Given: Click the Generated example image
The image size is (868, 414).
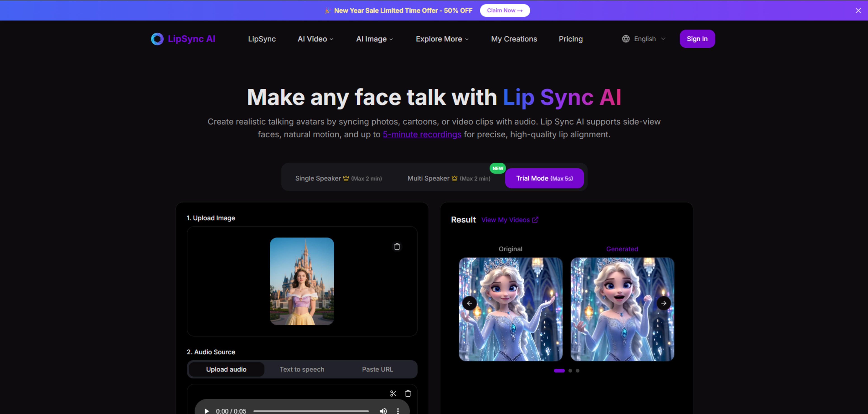Looking at the screenshot, I should click(622, 309).
